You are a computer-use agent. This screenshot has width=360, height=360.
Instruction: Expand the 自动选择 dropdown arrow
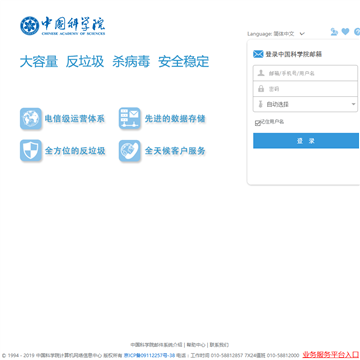354,104
